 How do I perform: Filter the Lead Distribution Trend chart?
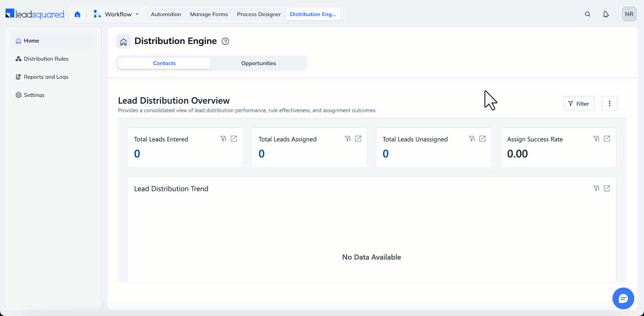click(596, 188)
